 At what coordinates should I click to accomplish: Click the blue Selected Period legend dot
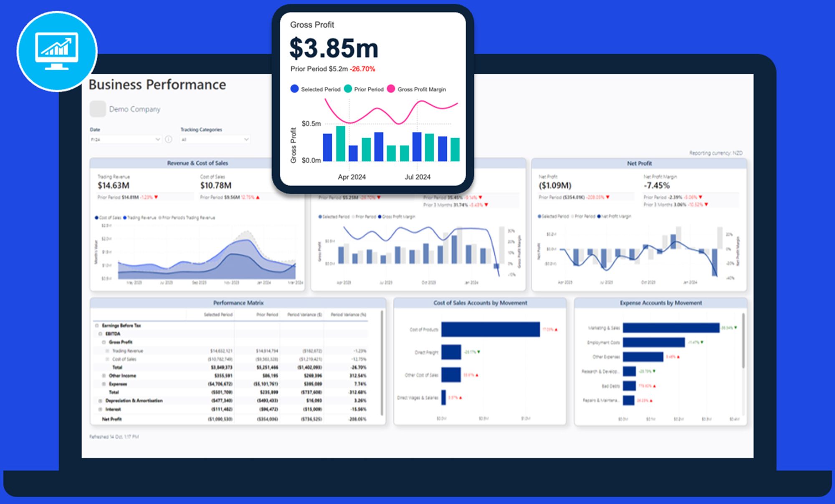(x=294, y=89)
